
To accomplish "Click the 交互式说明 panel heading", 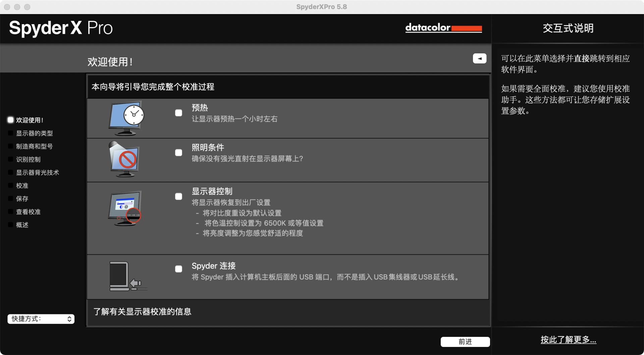I will 568,28.
